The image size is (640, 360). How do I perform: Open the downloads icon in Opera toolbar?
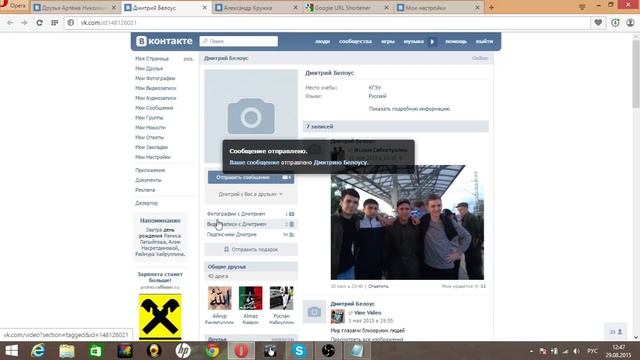pyautogui.click(x=615, y=23)
